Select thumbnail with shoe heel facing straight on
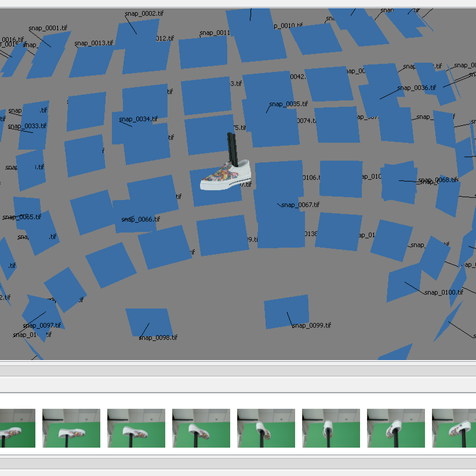 point(331,428)
